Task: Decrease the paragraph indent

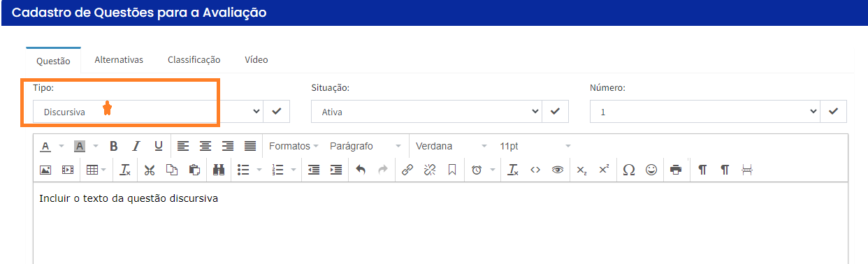Action: click(x=314, y=170)
